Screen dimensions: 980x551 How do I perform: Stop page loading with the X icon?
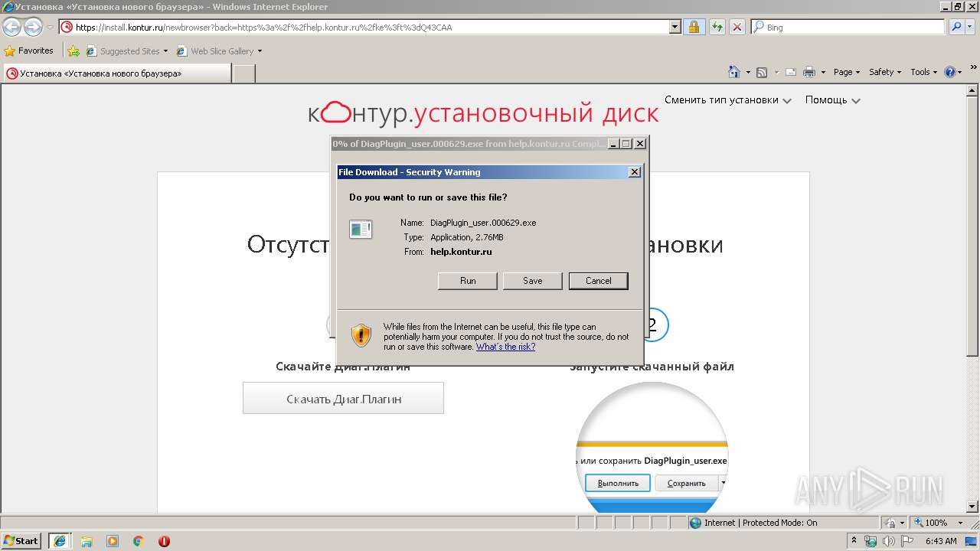(x=737, y=28)
